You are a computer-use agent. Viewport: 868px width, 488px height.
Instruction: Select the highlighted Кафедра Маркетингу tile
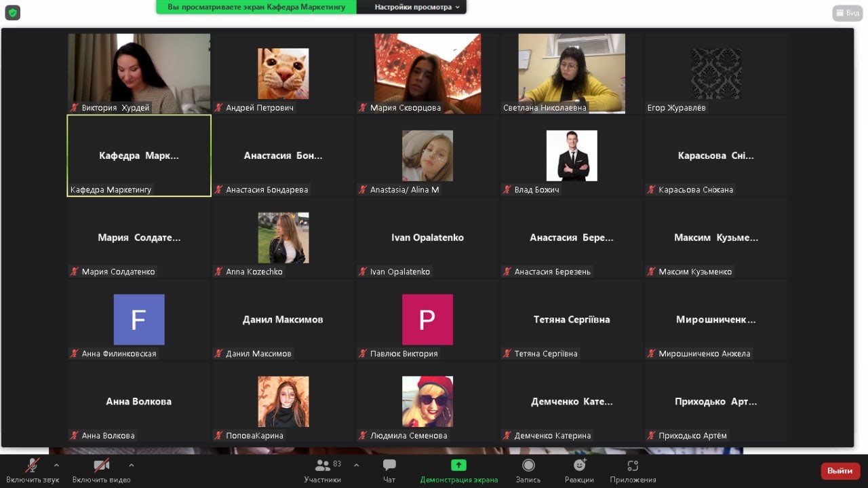tap(139, 155)
